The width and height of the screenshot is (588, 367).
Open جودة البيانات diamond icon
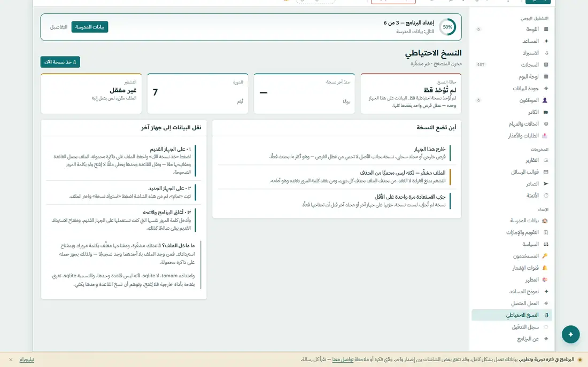pyautogui.click(x=546, y=89)
